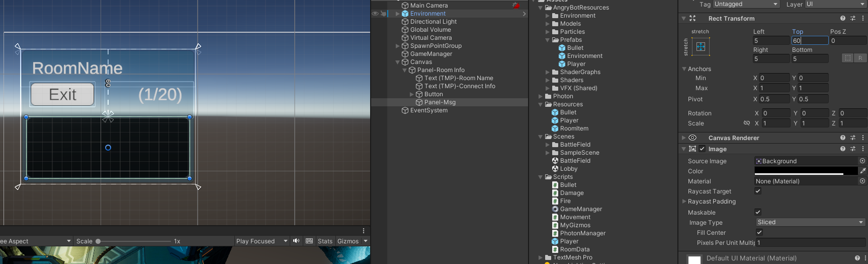
Task: Expand the Canvas Renderer component
Action: pos(684,138)
